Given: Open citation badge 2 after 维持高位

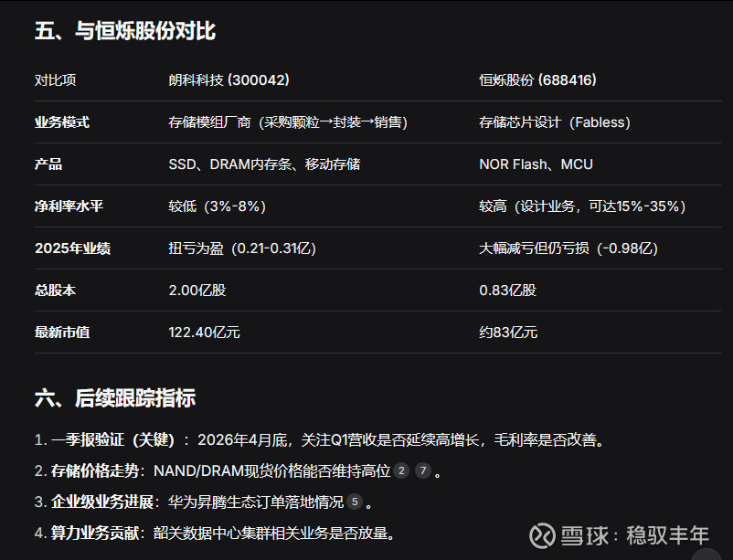Looking at the screenshot, I should [x=401, y=470].
